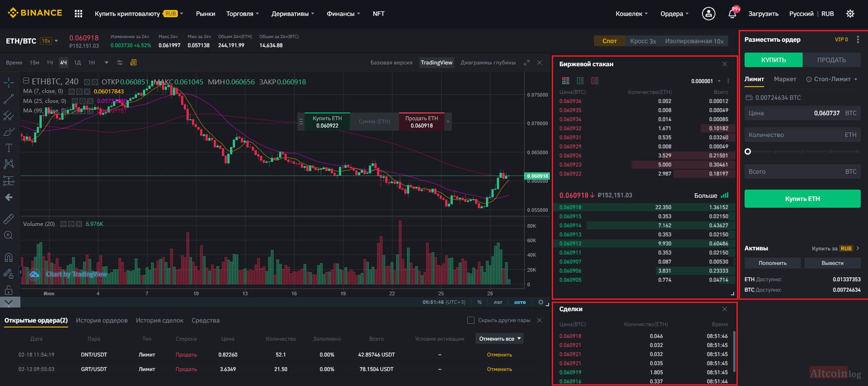Open the chart settings gear in bottom bar
This screenshot has width=868, height=386.
coord(541,302)
